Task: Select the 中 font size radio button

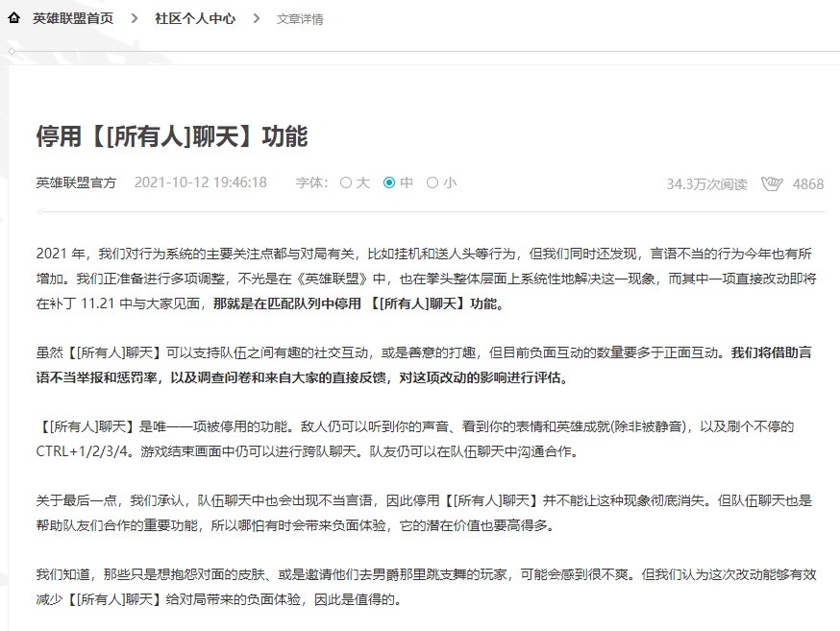Action: click(x=389, y=183)
